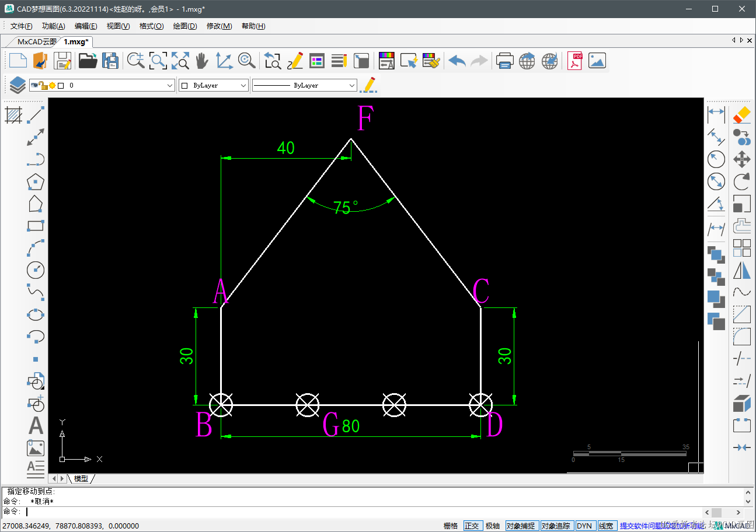Image resolution: width=756 pixels, height=532 pixels.
Task: Select the hatch tool at top-left
Action: (13, 115)
